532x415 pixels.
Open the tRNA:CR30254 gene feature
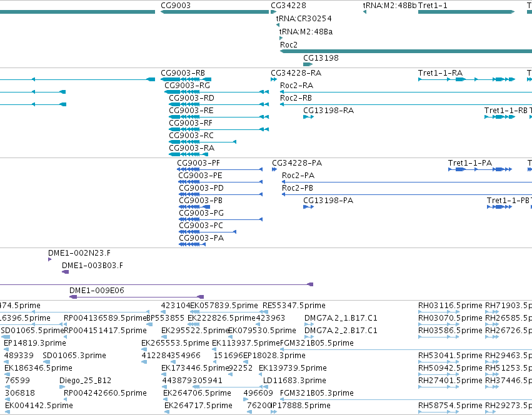(x=304, y=18)
